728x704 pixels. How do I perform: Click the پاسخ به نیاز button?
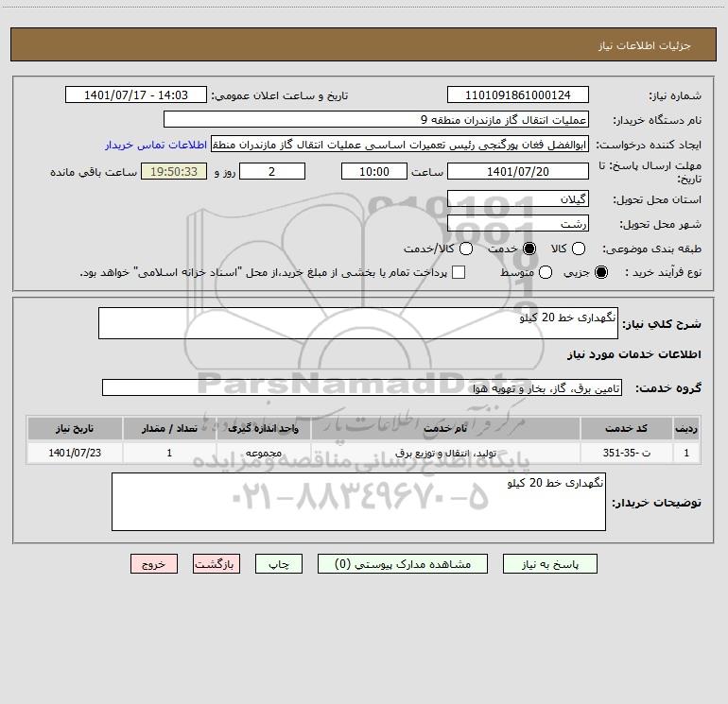click(549, 564)
